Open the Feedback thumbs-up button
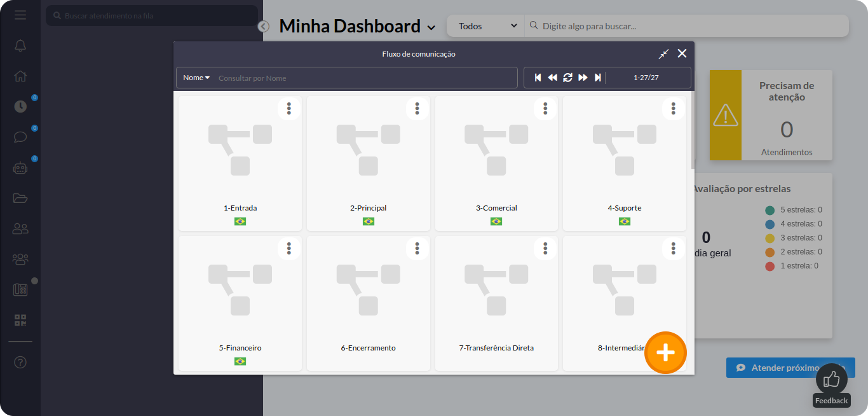The width and height of the screenshot is (868, 416). click(832, 379)
